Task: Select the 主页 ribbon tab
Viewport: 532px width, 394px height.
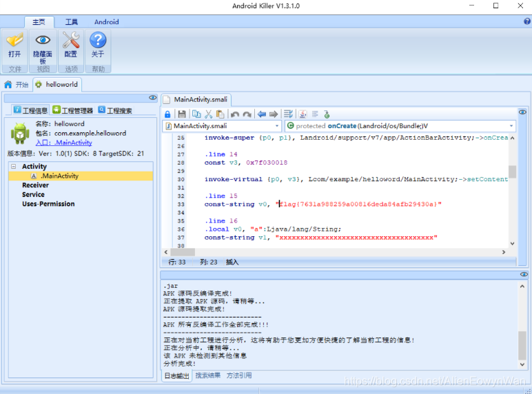Action: click(39, 22)
